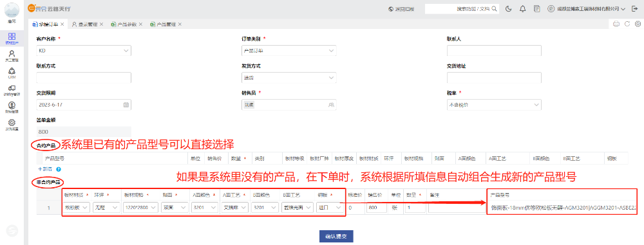Open the person icon module in the sidebar

[x=12, y=56]
